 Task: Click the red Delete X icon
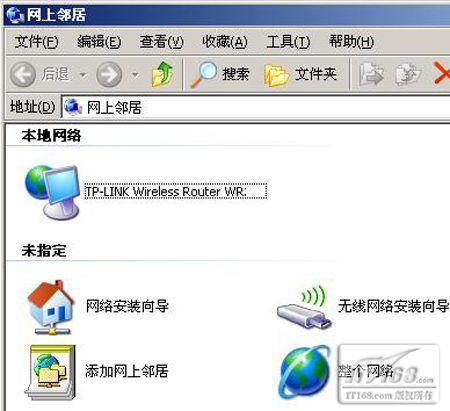442,73
